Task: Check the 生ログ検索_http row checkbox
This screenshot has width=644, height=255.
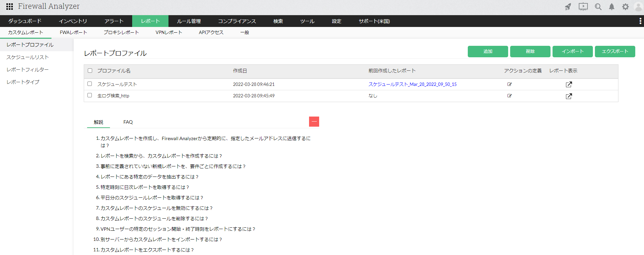Action: [90, 95]
